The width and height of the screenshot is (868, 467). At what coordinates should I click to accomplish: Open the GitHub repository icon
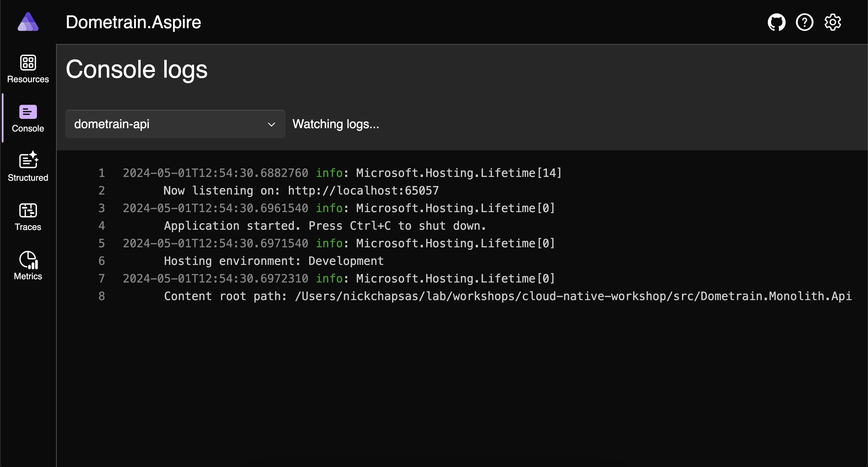(x=776, y=23)
